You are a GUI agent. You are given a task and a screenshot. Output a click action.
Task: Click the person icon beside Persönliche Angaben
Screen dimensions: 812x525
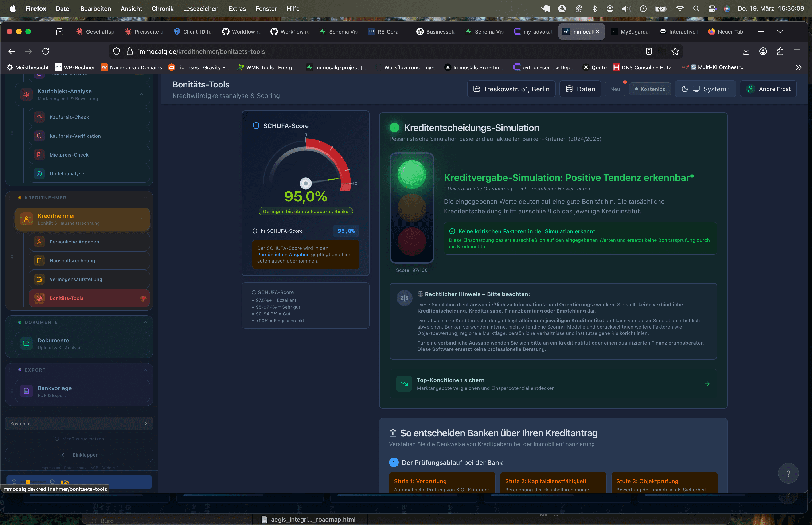[x=39, y=242]
